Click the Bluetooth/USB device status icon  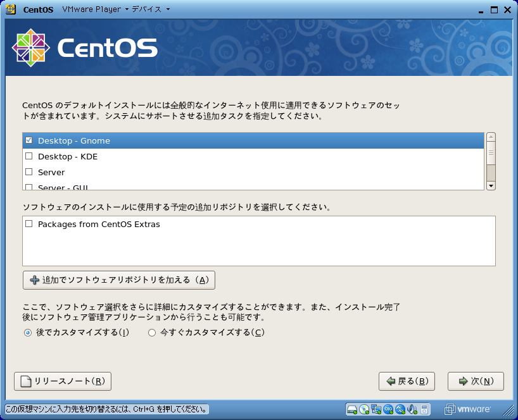[400, 409]
